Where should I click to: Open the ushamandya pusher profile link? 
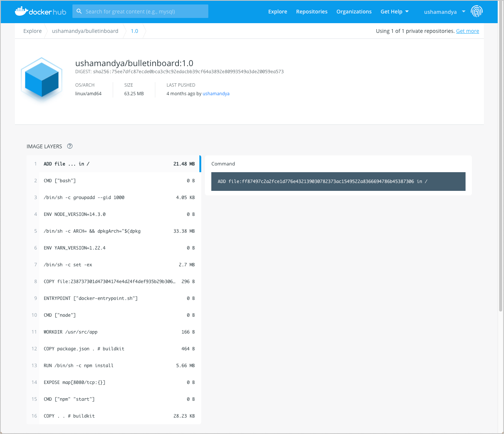(x=216, y=94)
